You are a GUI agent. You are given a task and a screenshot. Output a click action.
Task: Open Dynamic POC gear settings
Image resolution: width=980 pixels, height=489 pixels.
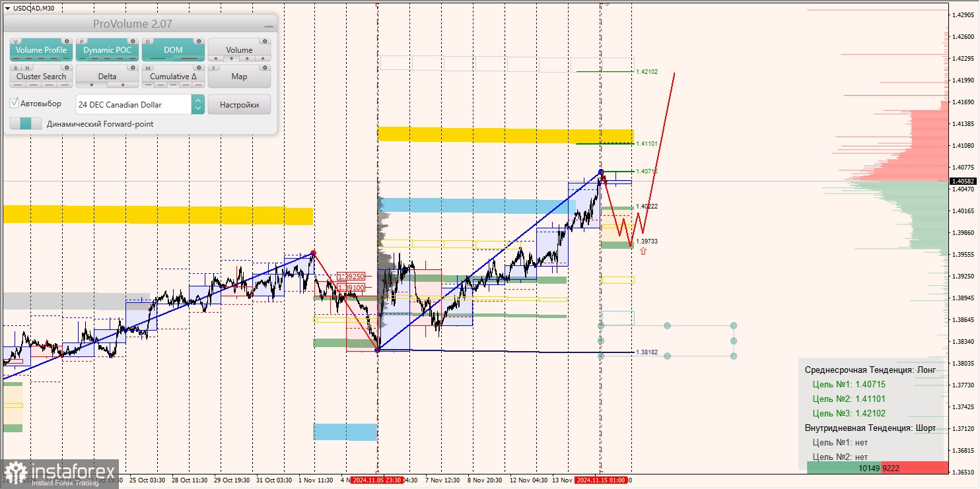(132, 41)
